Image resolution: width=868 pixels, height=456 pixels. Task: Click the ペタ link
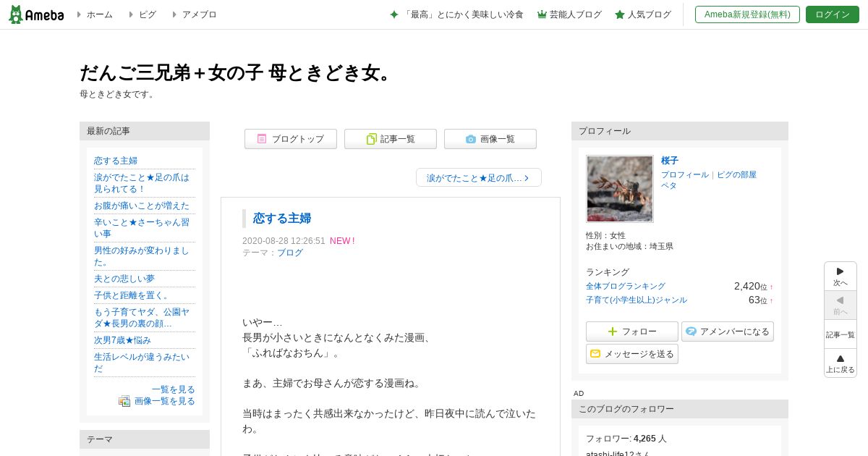[x=669, y=185]
